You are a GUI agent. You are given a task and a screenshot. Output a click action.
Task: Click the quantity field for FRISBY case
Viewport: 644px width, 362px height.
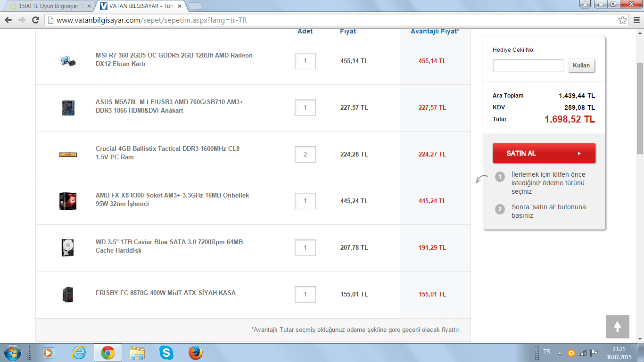(x=305, y=294)
